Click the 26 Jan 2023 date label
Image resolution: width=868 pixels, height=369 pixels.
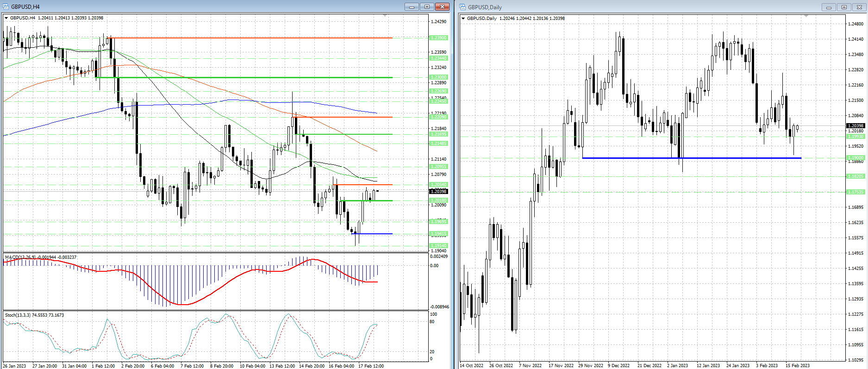(14, 366)
